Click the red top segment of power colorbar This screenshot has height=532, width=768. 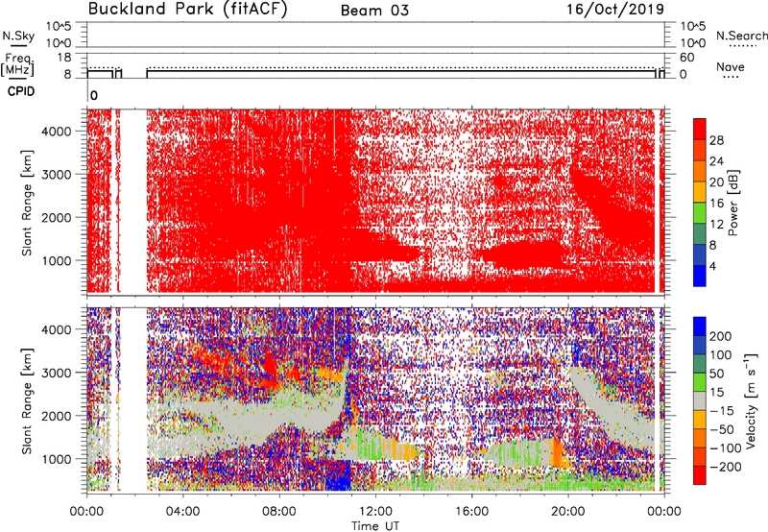click(700, 129)
